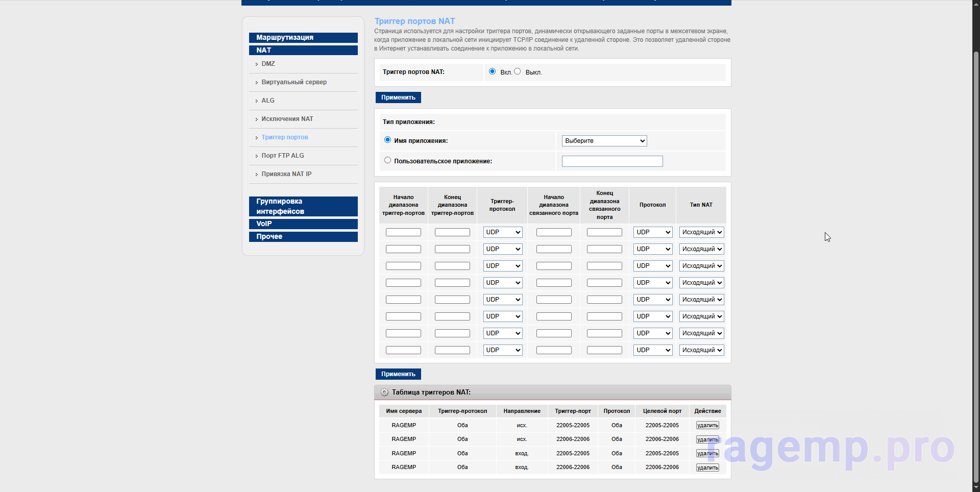The image size is (980, 492).
Task: Delete RAGEMP исх. 22006-22006 trigger entry
Action: coord(707,439)
